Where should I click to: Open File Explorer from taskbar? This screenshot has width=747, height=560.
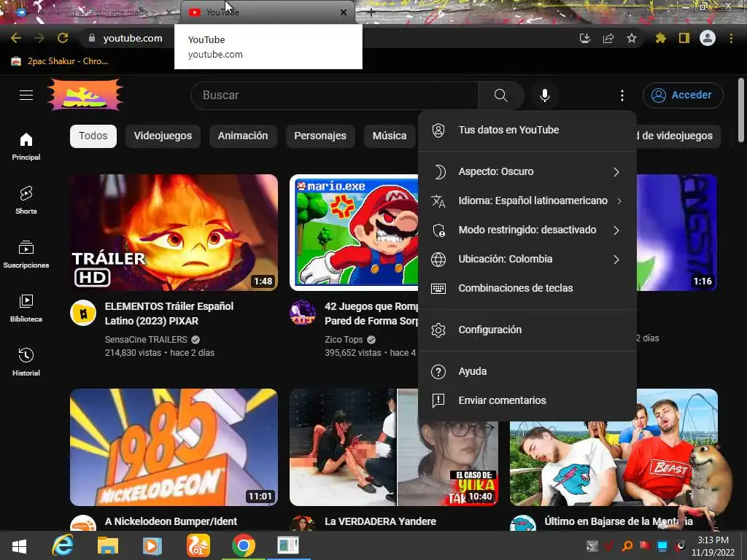[108, 545]
